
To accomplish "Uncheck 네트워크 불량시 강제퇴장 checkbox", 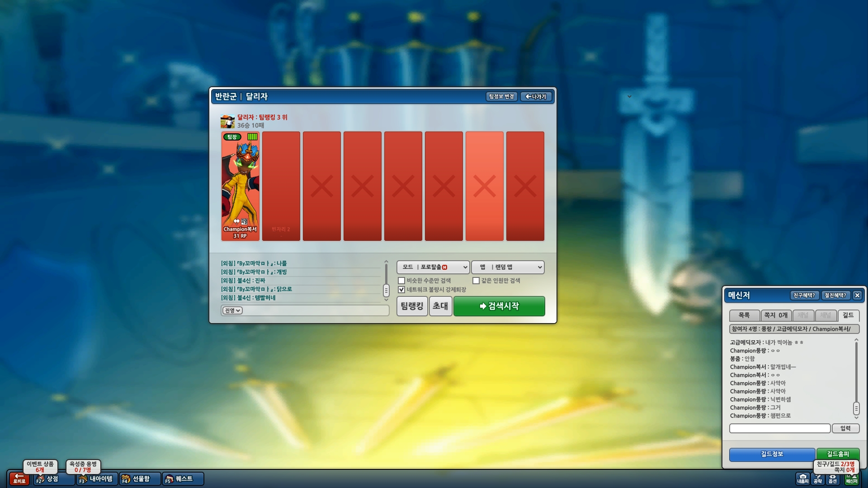I will [401, 290].
